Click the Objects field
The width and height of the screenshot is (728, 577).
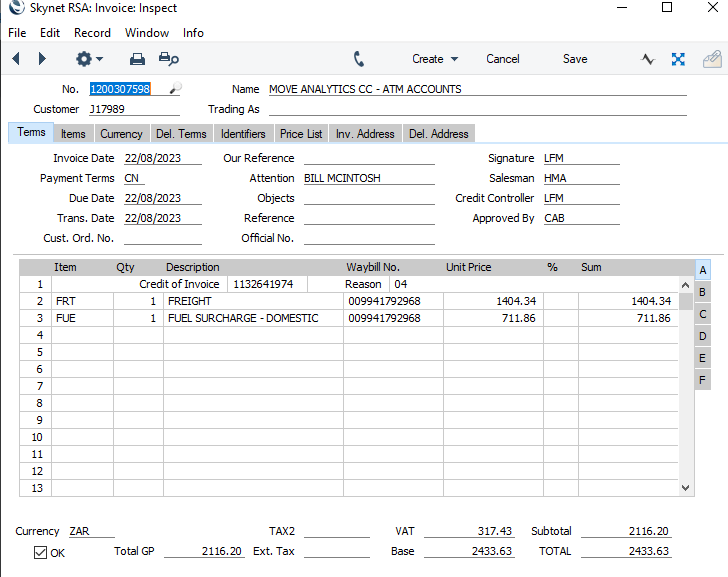pos(369,198)
